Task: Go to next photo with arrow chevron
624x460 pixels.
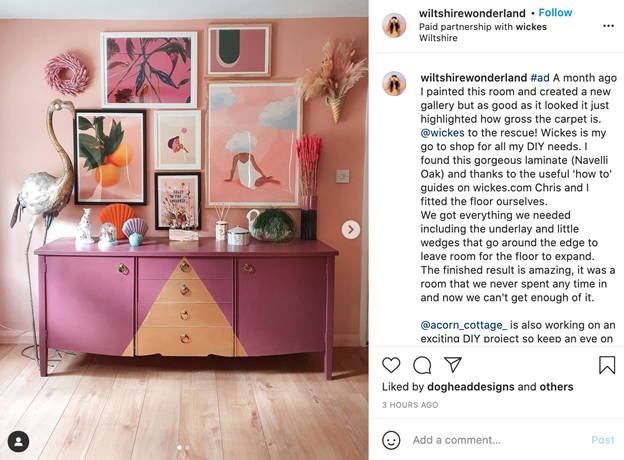Action: (x=351, y=230)
